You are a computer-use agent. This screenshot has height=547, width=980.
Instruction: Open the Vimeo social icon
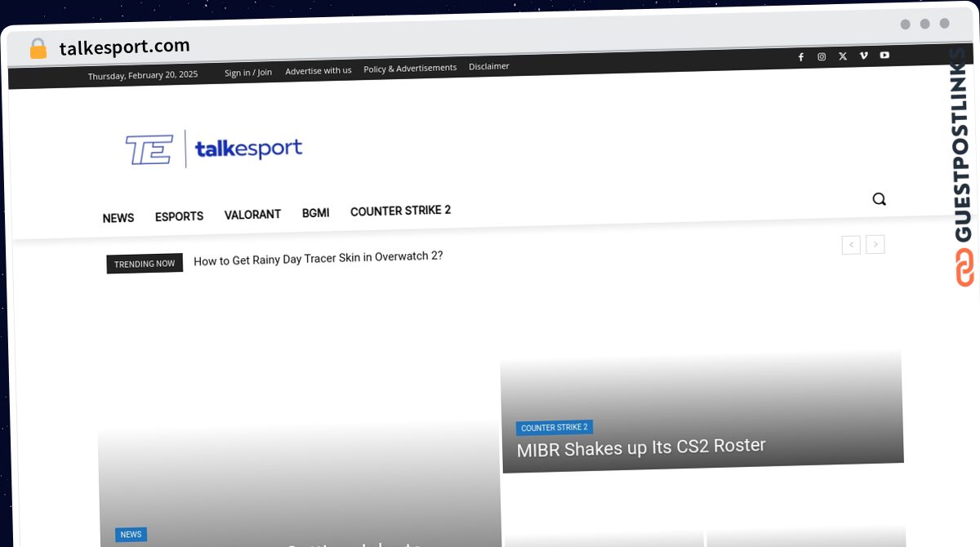pos(864,56)
